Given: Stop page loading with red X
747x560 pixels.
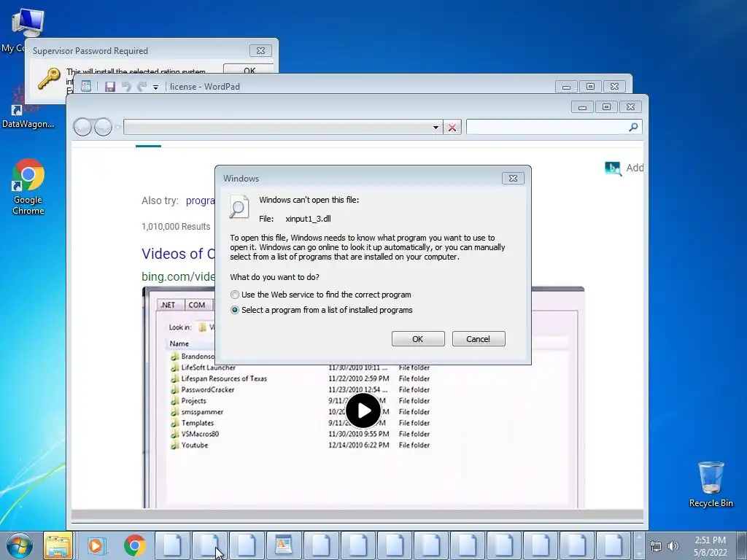Looking at the screenshot, I should click(452, 127).
